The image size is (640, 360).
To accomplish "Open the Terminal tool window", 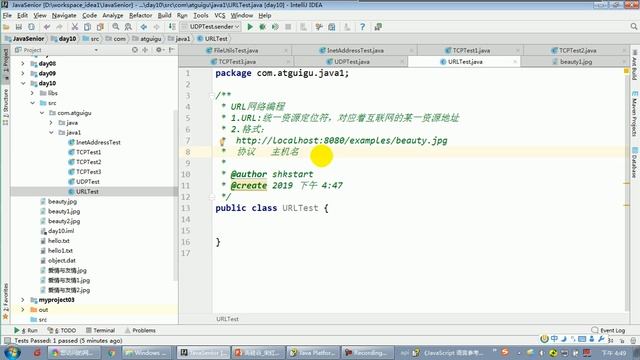I will pyautogui.click(x=100, y=330).
